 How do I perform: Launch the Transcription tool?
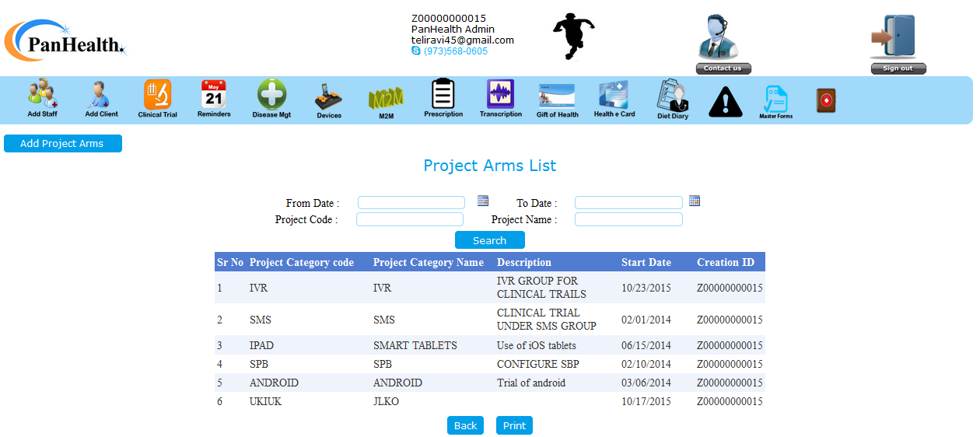click(x=500, y=96)
